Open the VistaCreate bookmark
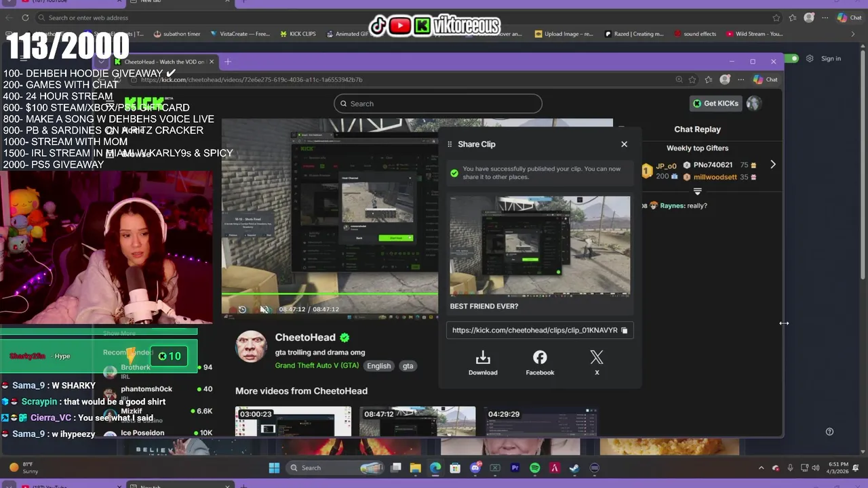 point(240,34)
